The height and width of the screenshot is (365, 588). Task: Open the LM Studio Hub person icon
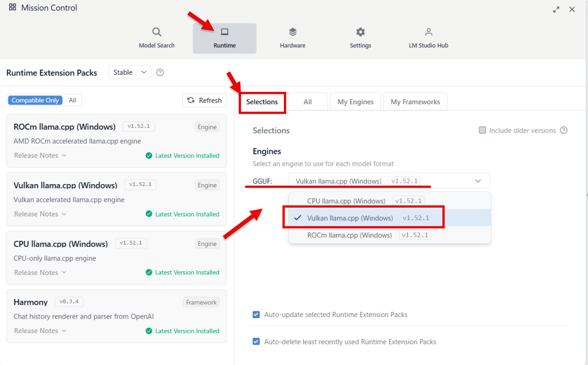(428, 32)
